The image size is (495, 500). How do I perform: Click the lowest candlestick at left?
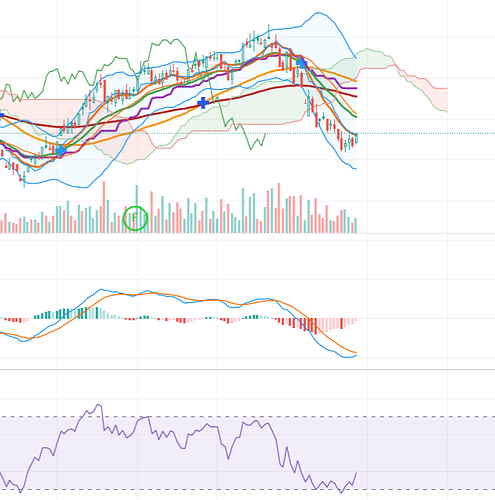pyautogui.click(x=24, y=179)
